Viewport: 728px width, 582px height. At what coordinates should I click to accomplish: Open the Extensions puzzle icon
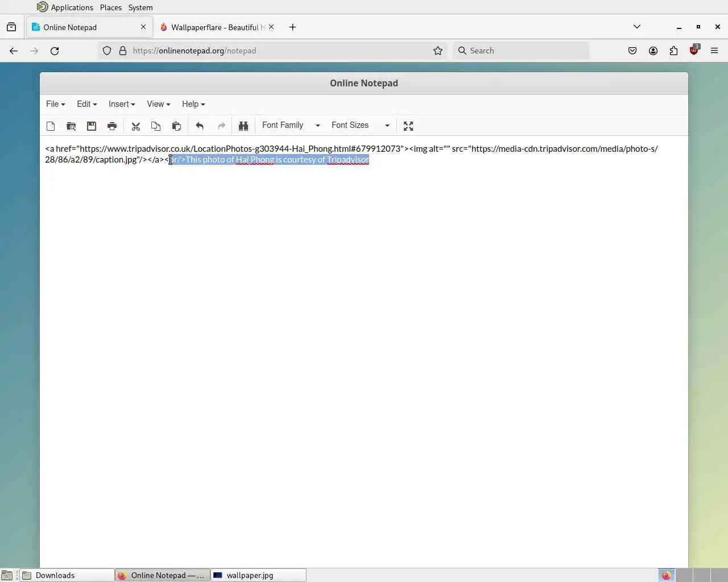tap(673, 51)
